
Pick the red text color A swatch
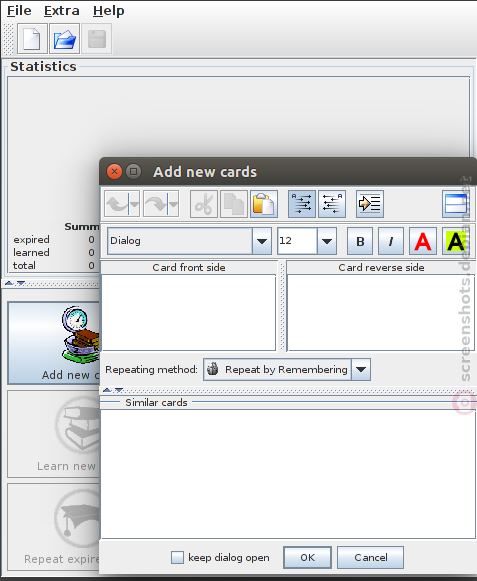coord(423,241)
